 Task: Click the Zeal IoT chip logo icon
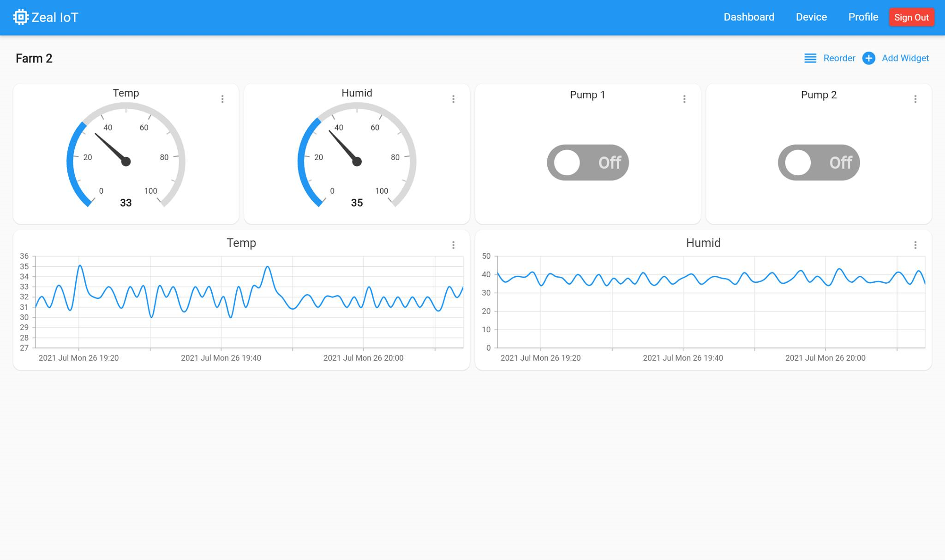coord(21,17)
